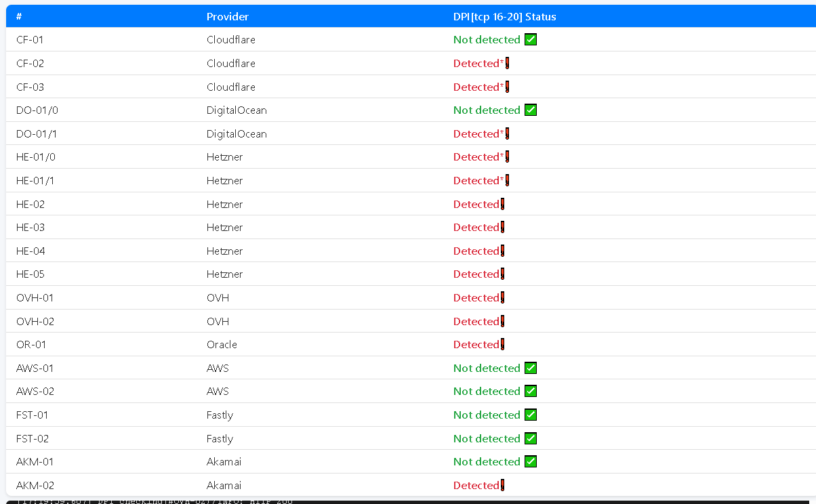This screenshot has height=504, width=816.
Task: Click the 'Not detected' status for AWS-02
Action: click(x=487, y=392)
